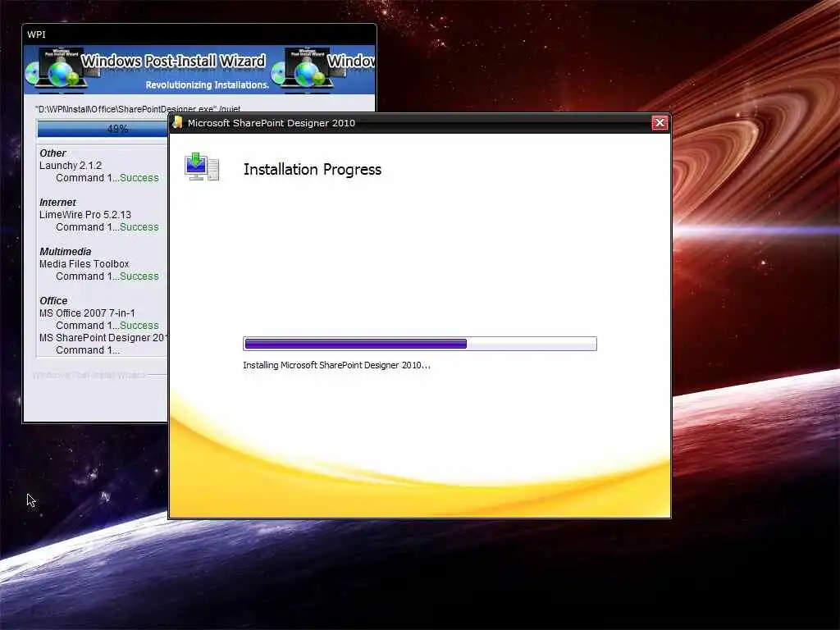The image size is (840, 630).
Task: Click the 'Other' category heading in WPI
Action: (52, 153)
